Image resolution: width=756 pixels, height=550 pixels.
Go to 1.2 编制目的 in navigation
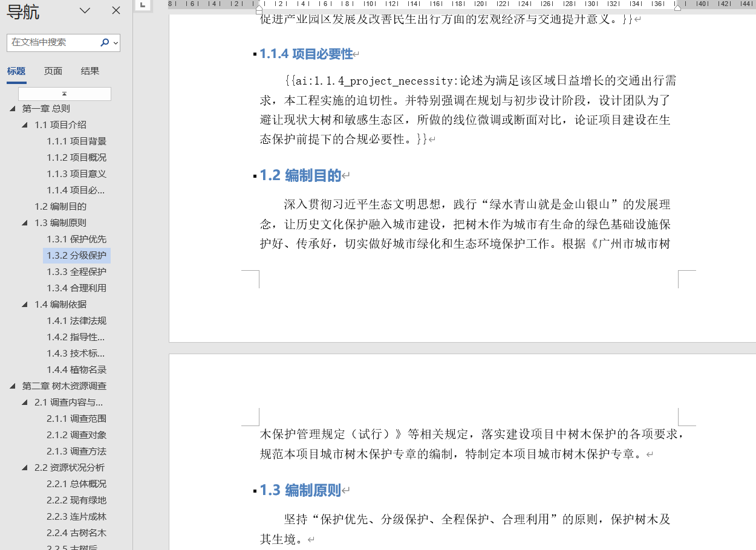60,206
